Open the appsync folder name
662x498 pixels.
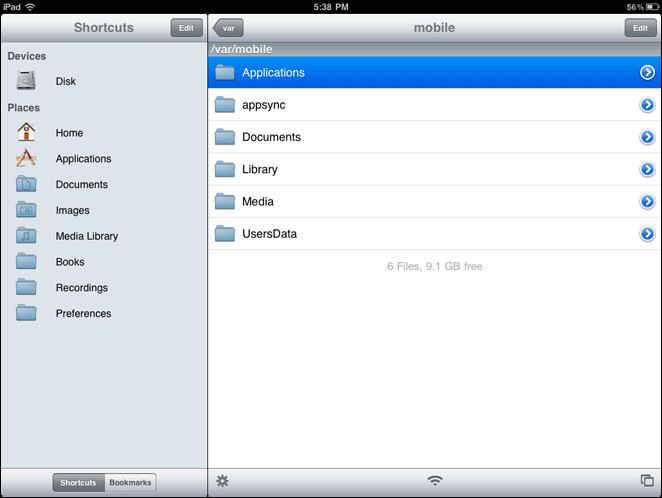pyautogui.click(x=263, y=105)
